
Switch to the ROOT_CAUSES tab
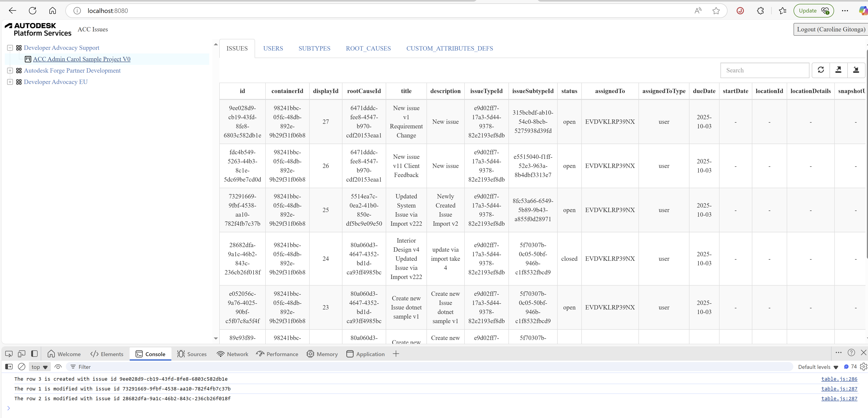pyautogui.click(x=368, y=48)
